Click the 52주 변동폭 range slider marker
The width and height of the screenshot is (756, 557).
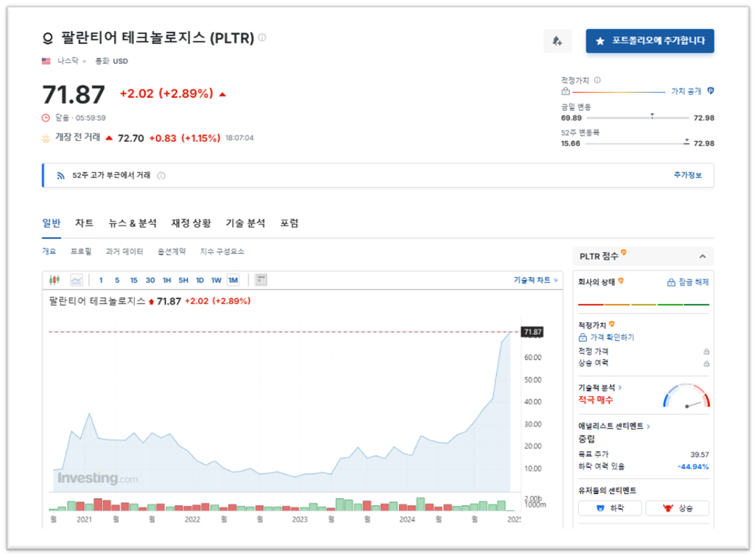(686, 141)
